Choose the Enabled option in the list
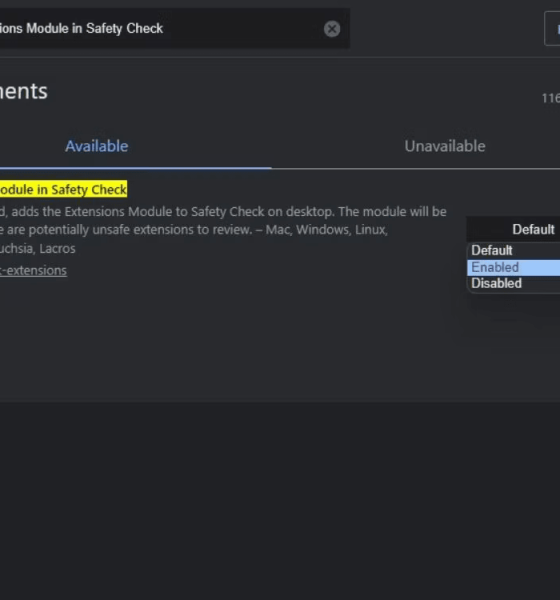Image resolution: width=560 pixels, height=600 pixels. coord(513,267)
